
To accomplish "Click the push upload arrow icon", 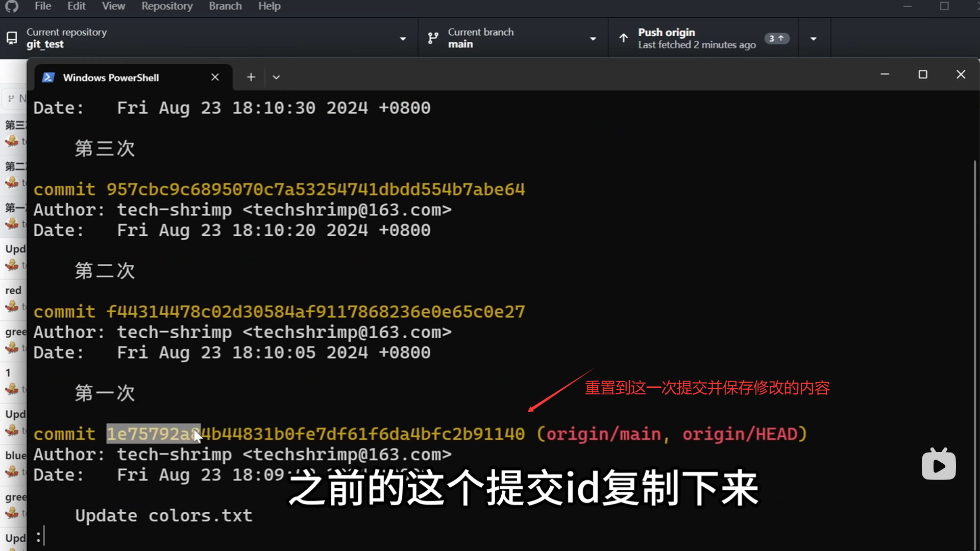I will click(624, 38).
